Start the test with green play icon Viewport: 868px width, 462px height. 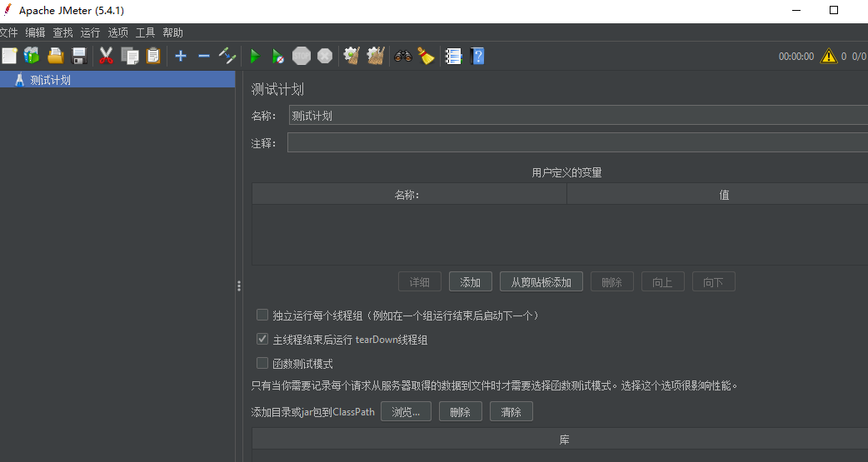pos(255,56)
